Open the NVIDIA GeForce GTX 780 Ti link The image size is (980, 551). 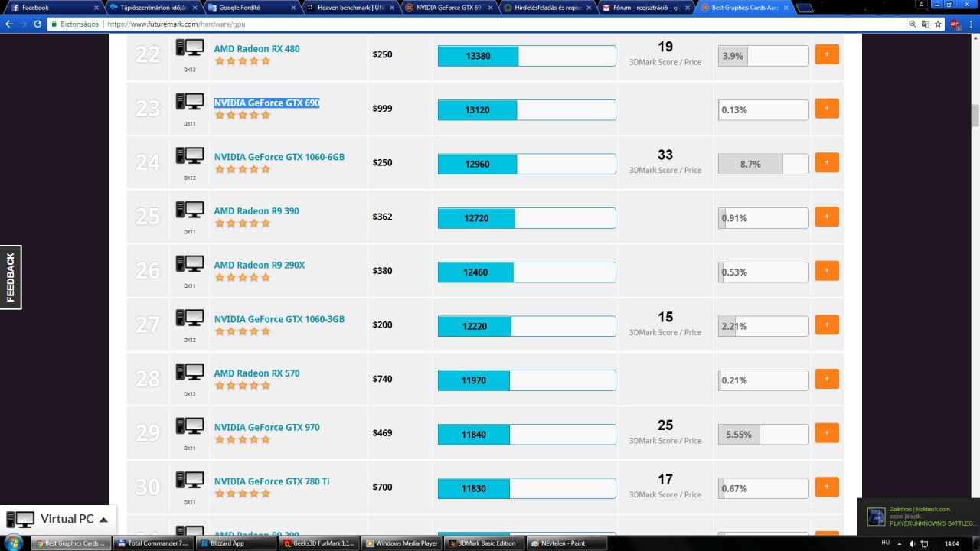point(272,481)
